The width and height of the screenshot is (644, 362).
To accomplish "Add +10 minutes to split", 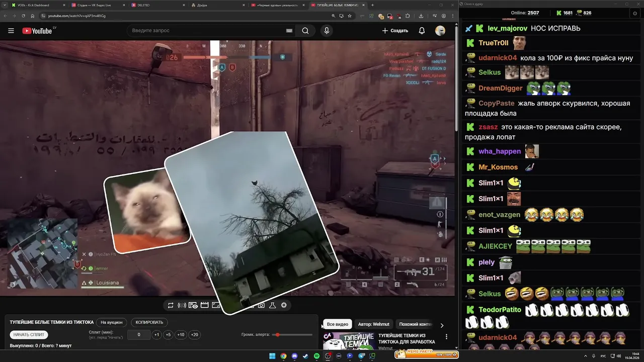I will pyautogui.click(x=181, y=335).
